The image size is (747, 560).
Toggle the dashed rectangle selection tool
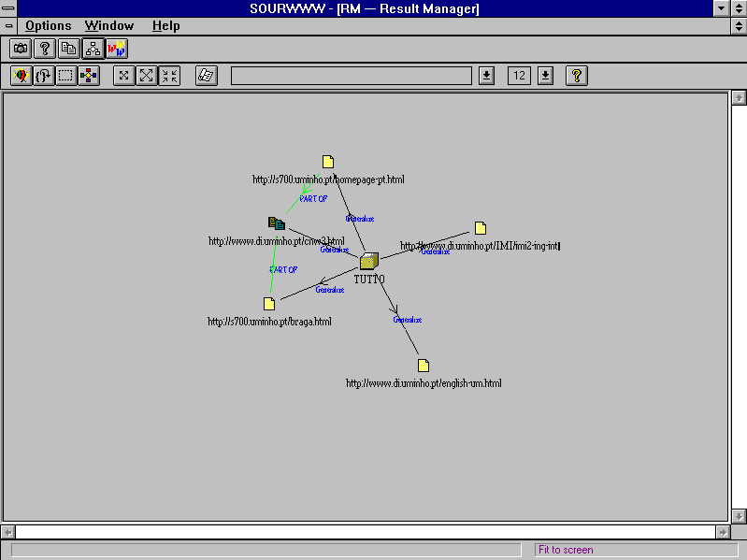pos(66,76)
